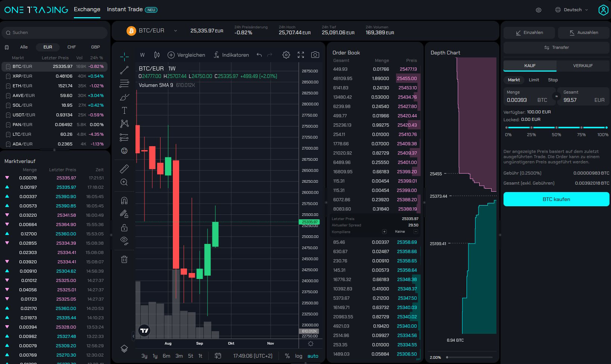Toggle log scale on chart
This screenshot has height=364, width=611.
point(299,356)
